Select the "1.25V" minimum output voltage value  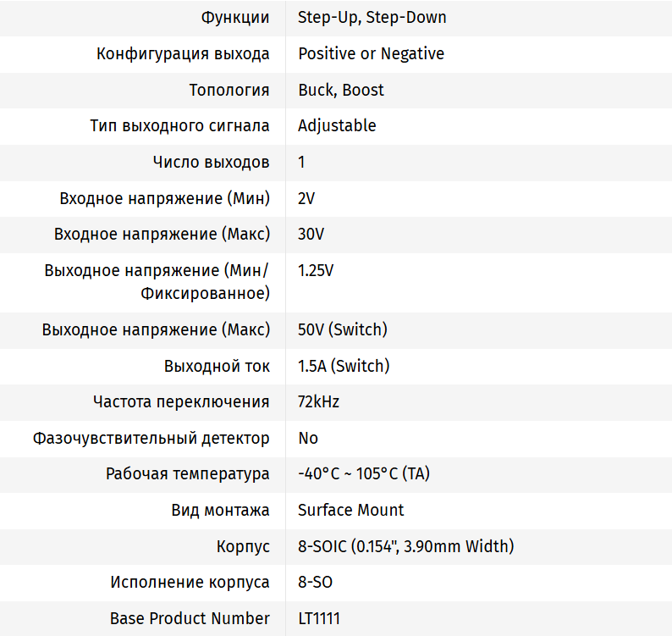[x=316, y=271]
